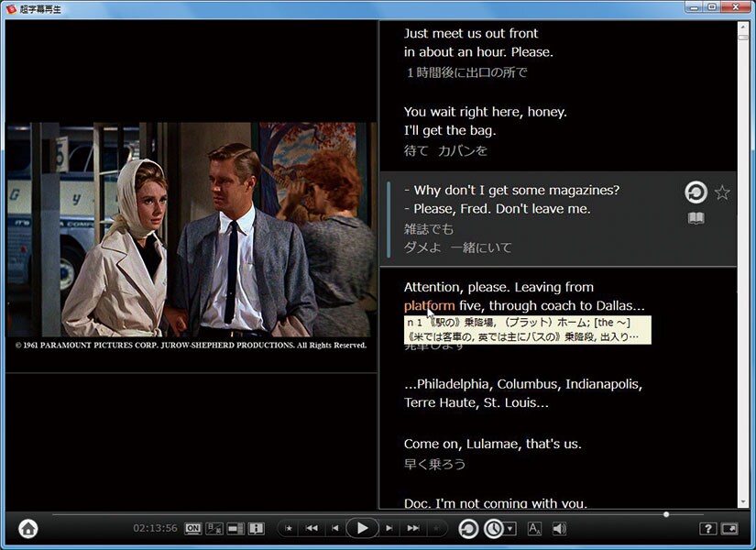Viewport: 756px width, 550px height.
Task: Open the dictionary book icon for the highlighted line
Action: [696, 218]
